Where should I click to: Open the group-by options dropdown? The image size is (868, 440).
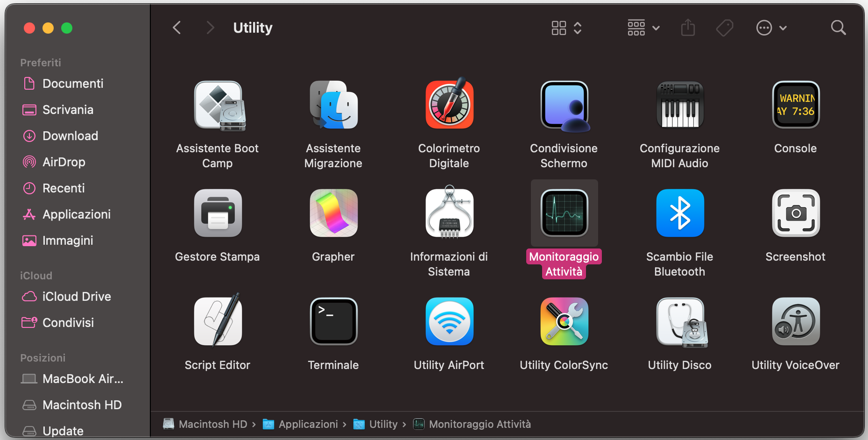643,28
